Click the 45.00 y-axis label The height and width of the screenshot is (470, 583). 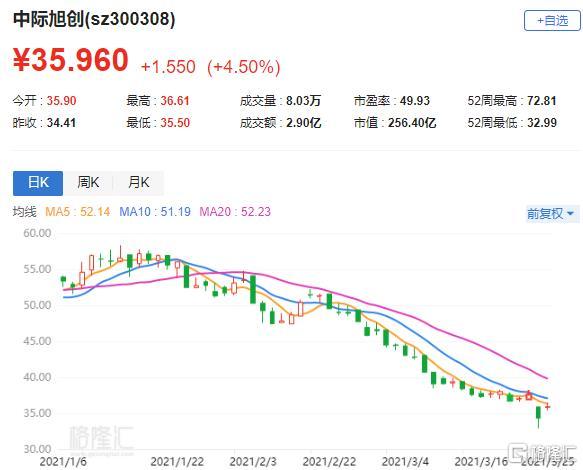tap(37, 341)
